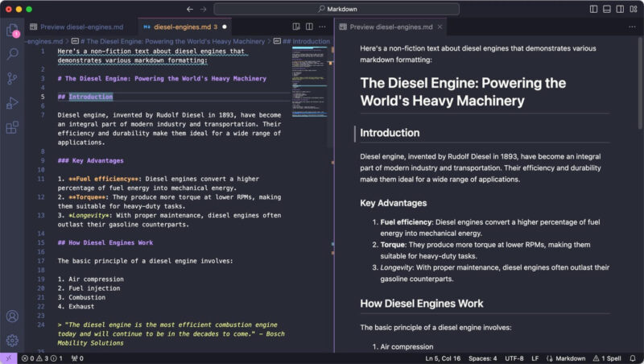Click the ports forwarded status item
Viewport: 644px width, 364px height.
pyautogui.click(x=77, y=358)
